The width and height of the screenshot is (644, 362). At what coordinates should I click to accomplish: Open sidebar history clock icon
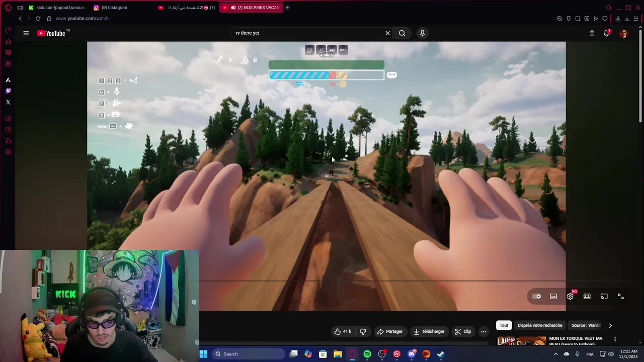[8, 130]
